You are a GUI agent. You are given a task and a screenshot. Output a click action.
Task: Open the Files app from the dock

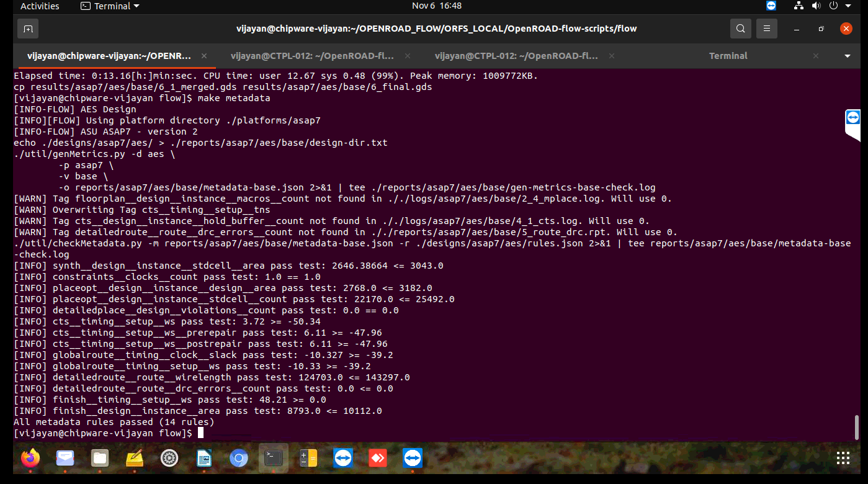100,458
